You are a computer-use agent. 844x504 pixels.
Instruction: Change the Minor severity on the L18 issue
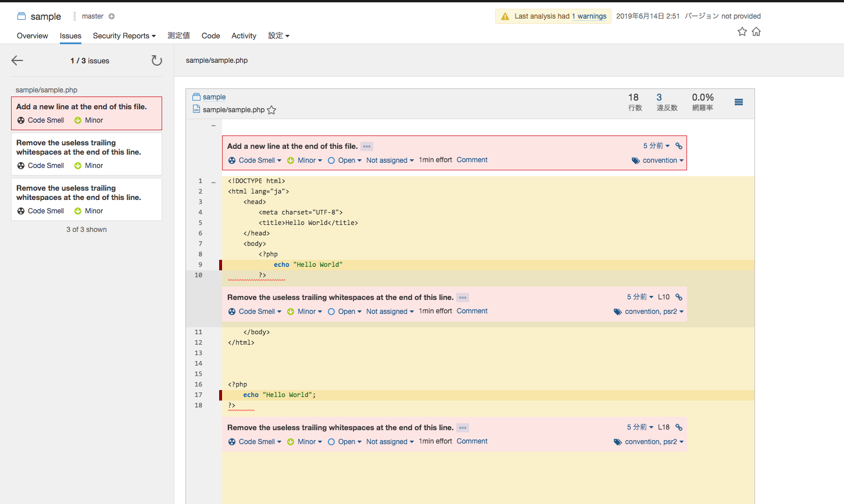pyautogui.click(x=305, y=442)
